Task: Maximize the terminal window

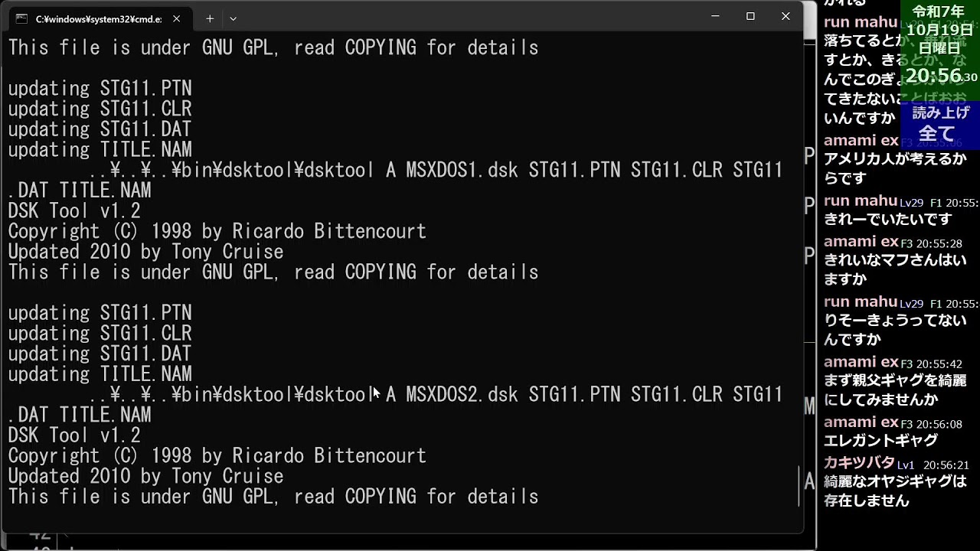Action: (x=750, y=16)
